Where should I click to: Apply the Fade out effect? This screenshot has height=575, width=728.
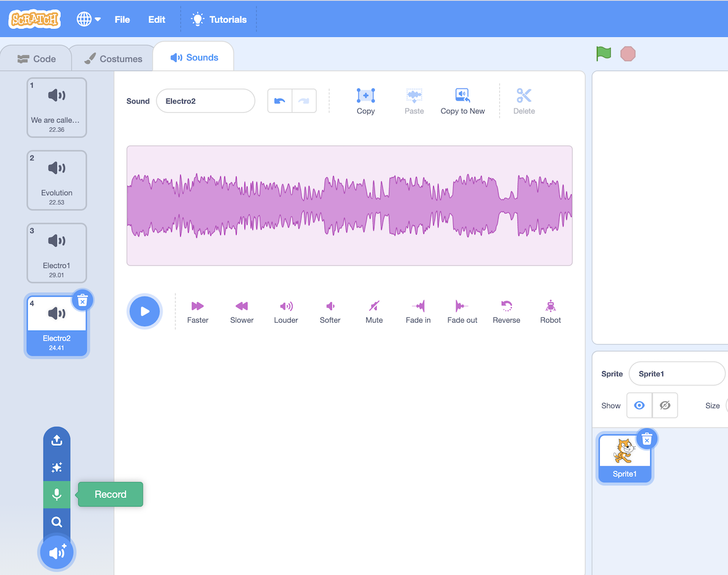click(x=462, y=312)
